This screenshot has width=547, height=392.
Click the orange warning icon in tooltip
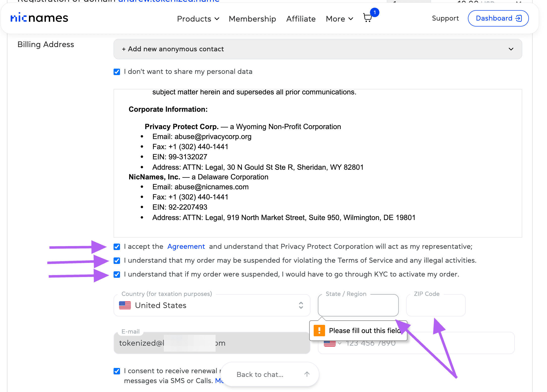point(319,331)
